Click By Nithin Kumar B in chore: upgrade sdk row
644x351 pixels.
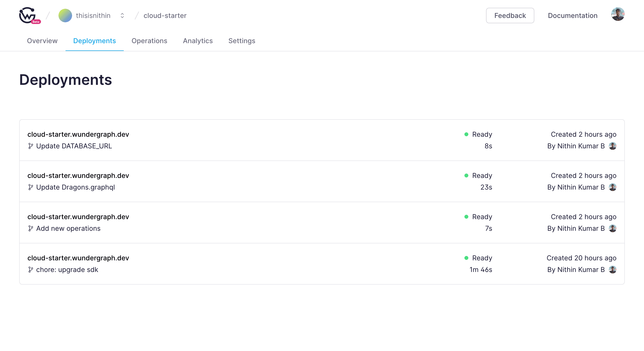576,270
